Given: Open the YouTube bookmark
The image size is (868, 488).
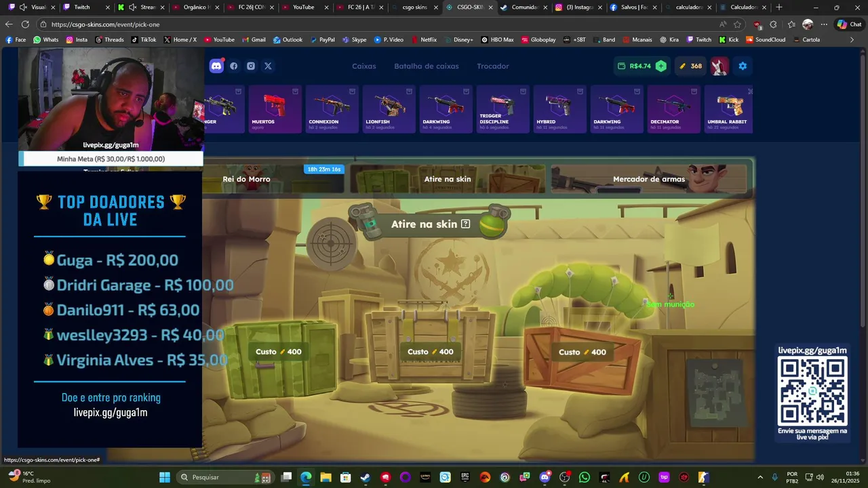Looking at the screenshot, I should pyautogui.click(x=219, y=39).
